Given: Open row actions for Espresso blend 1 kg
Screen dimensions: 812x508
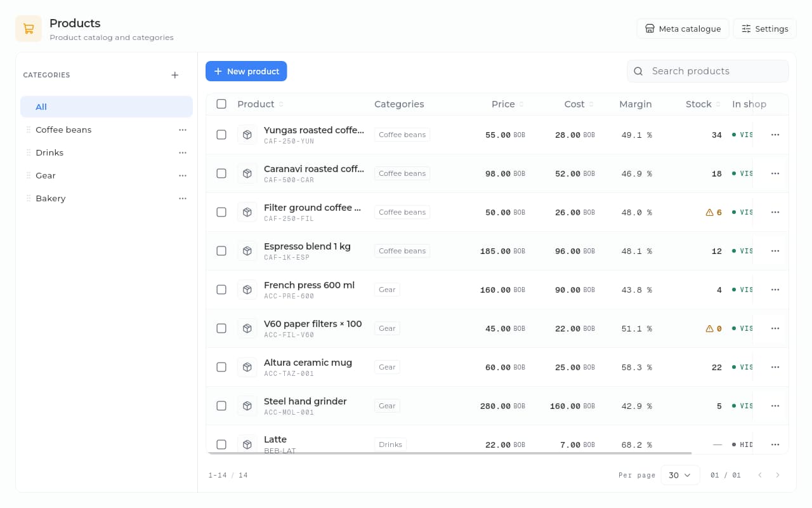Looking at the screenshot, I should coord(775,251).
